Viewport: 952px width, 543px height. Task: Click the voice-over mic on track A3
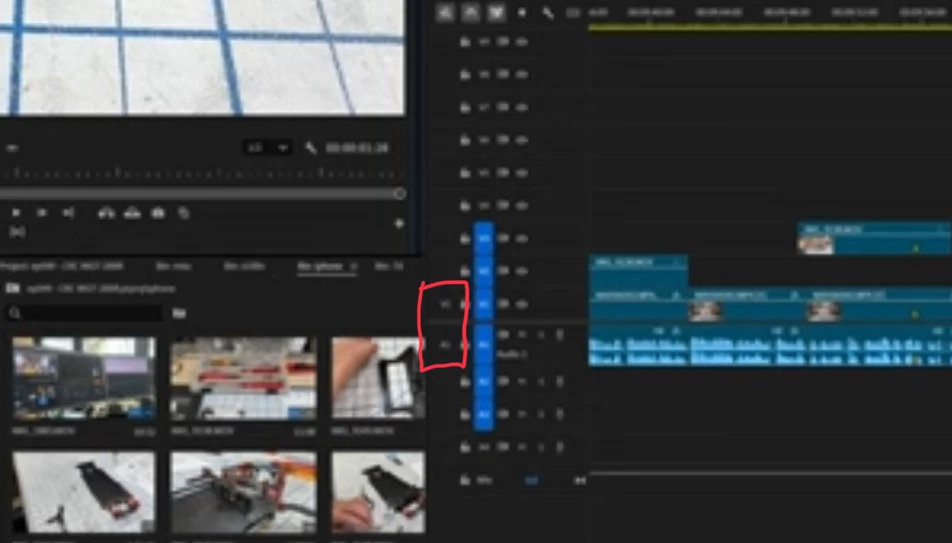point(559,414)
